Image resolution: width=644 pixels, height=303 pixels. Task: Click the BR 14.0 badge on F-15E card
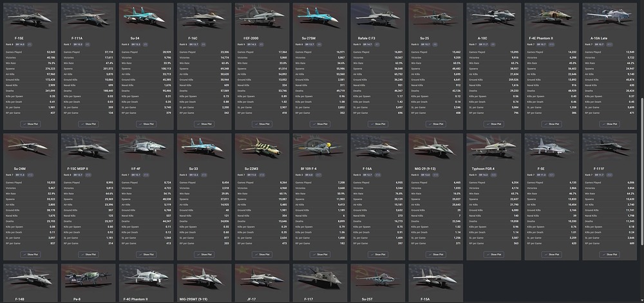tap(20, 44)
